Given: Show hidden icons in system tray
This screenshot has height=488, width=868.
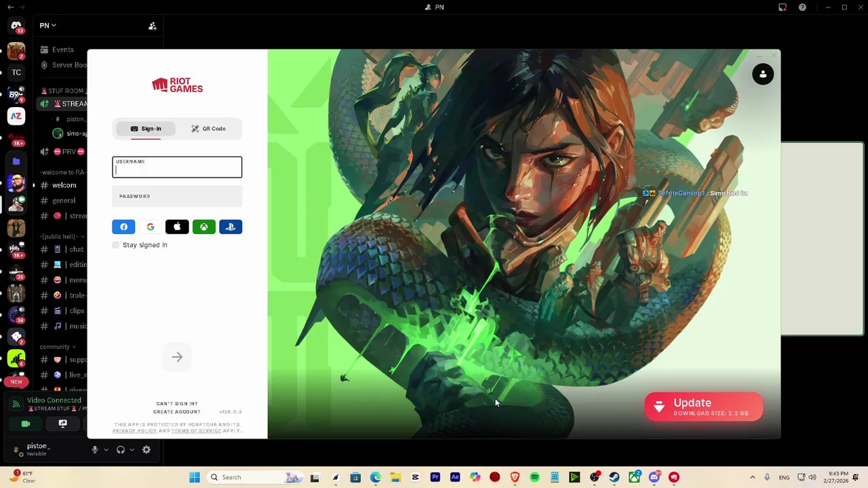Looking at the screenshot, I should (x=752, y=477).
